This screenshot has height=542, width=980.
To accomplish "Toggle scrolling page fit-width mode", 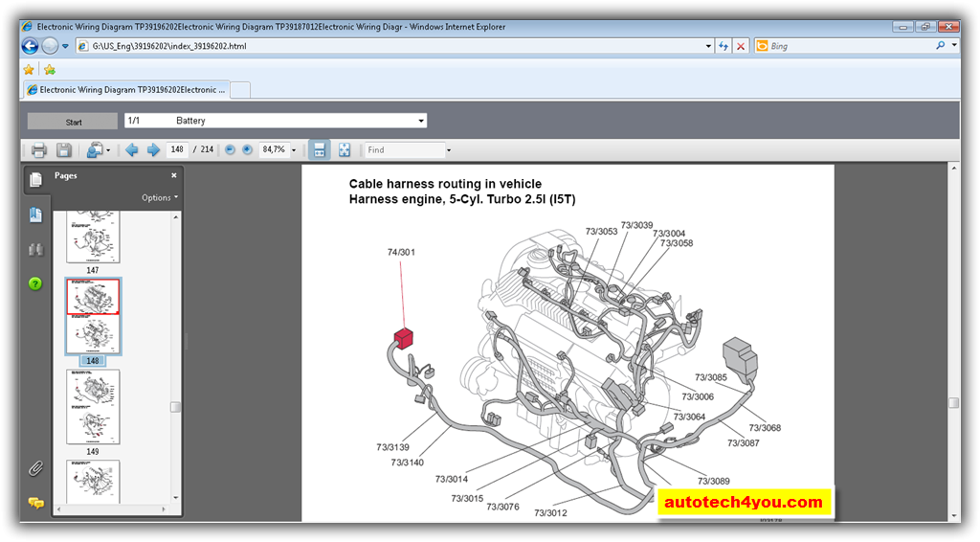I will (319, 150).
